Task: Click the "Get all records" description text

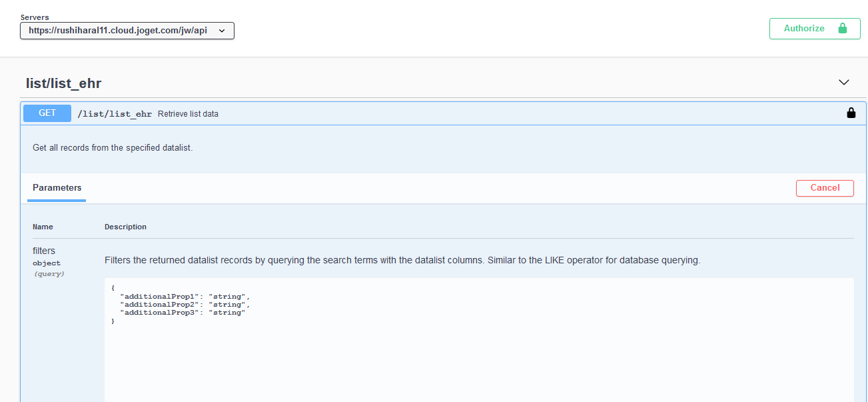Action: coord(113,148)
